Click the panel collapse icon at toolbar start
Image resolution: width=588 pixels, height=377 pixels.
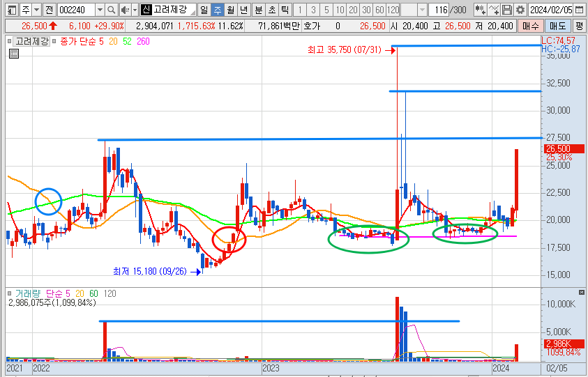pos(12,10)
